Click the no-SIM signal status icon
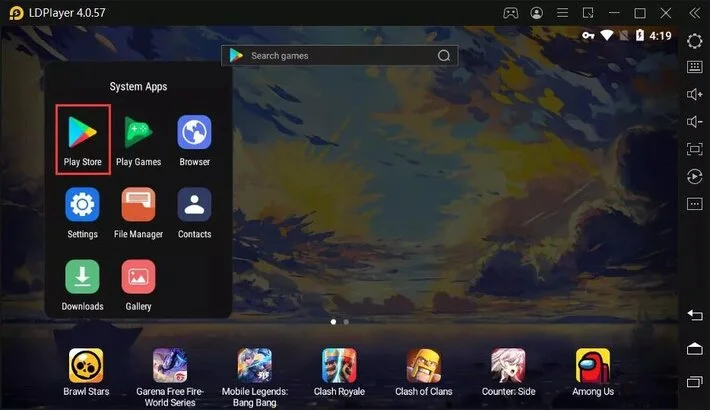This screenshot has height=410, width=710. click(x=624, y=35)
